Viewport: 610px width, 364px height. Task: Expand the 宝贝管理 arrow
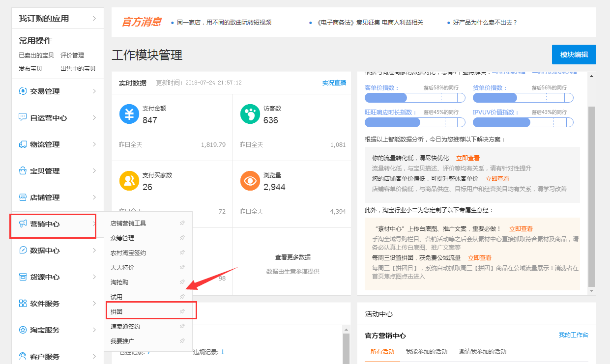pyautogui.click(x=94, y=170)
